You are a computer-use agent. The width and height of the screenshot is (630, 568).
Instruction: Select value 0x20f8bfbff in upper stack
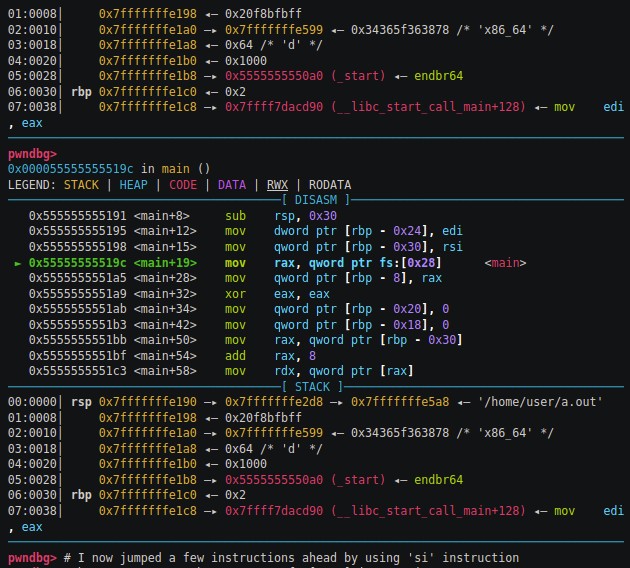[x=263, y=14]
